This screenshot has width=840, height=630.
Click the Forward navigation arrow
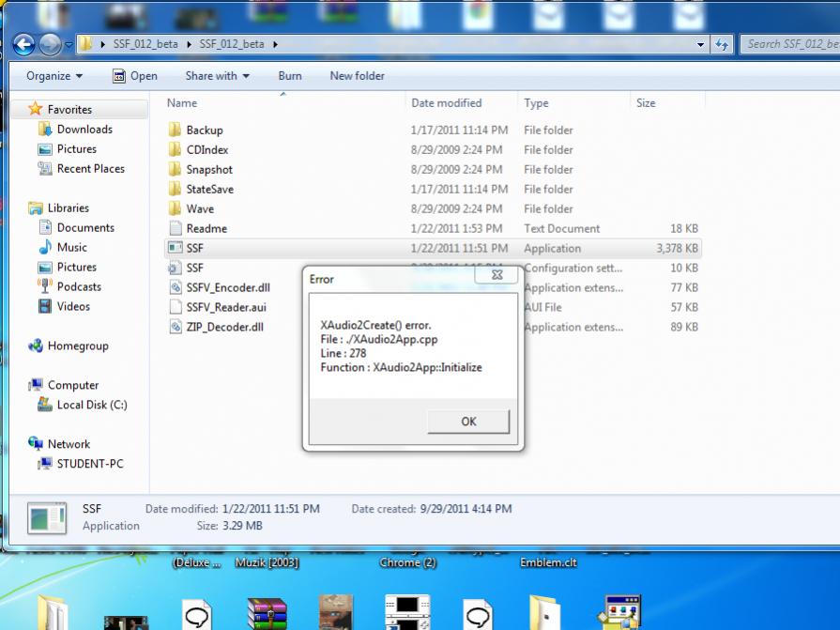coord(51,44)
